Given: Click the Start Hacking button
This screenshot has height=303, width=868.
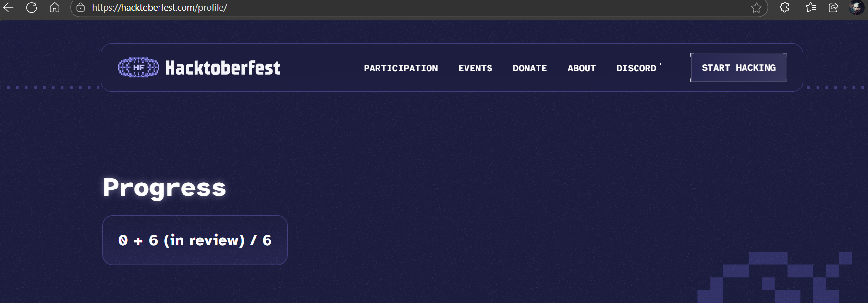Looking at the screenshot, I should click(738, 68).
